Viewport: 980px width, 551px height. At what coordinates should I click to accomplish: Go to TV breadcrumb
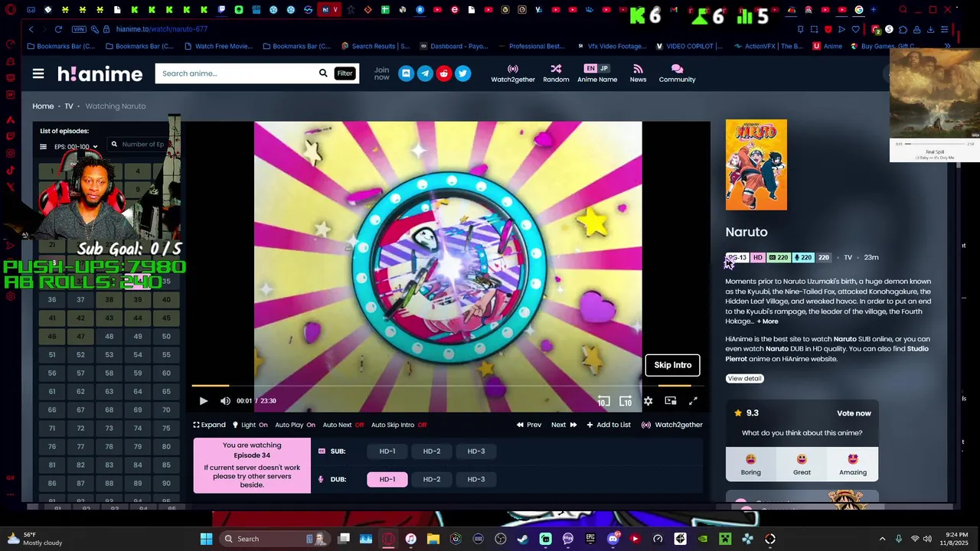69,106
